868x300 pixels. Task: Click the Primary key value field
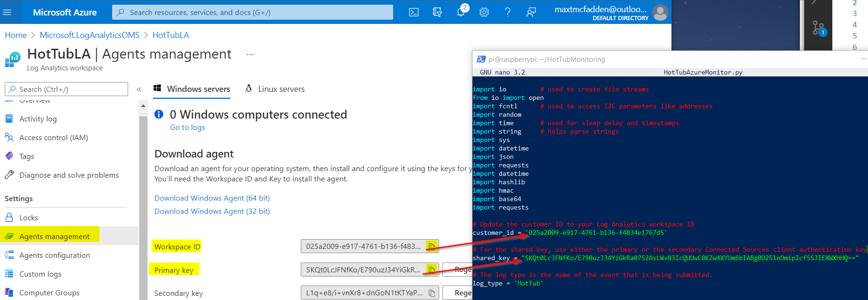click(370, 270)
